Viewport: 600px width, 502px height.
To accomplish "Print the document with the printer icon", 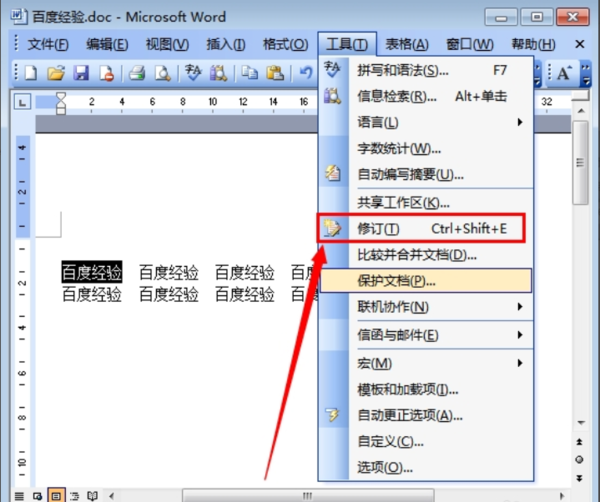I will coord(137,73).
